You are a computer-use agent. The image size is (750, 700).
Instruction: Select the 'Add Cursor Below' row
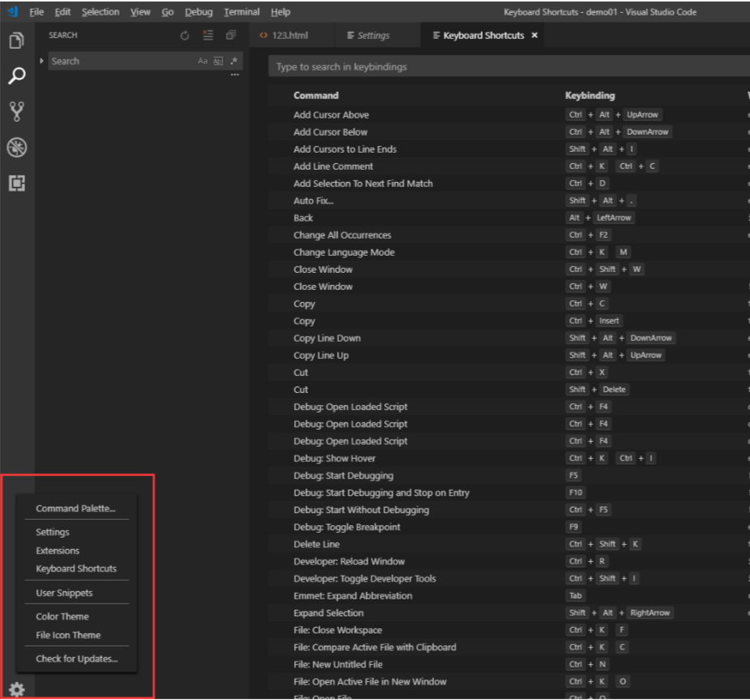(x=509, y=132)
